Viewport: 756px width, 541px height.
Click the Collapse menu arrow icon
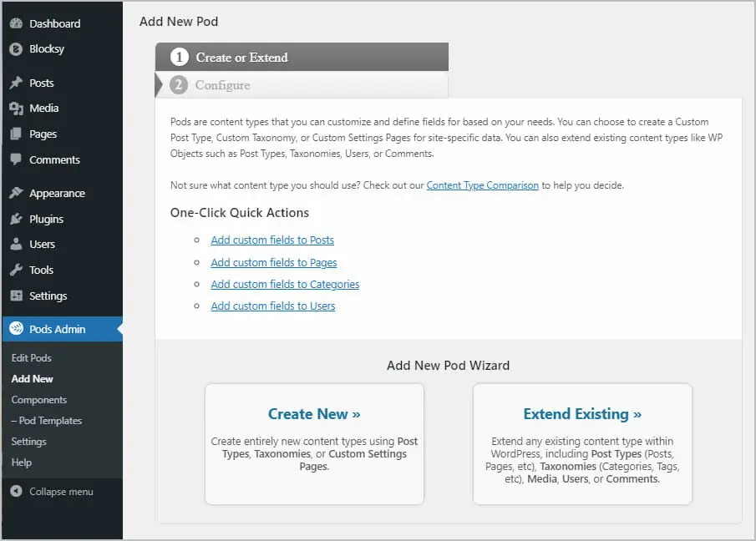(x=16, y=492)
